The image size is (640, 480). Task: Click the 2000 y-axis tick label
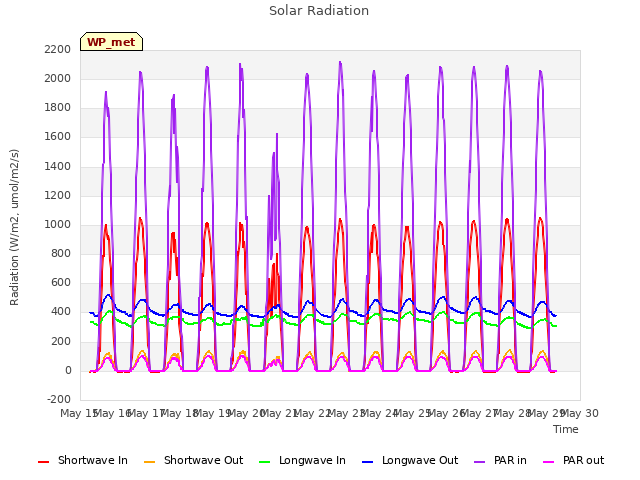point(58,78)
